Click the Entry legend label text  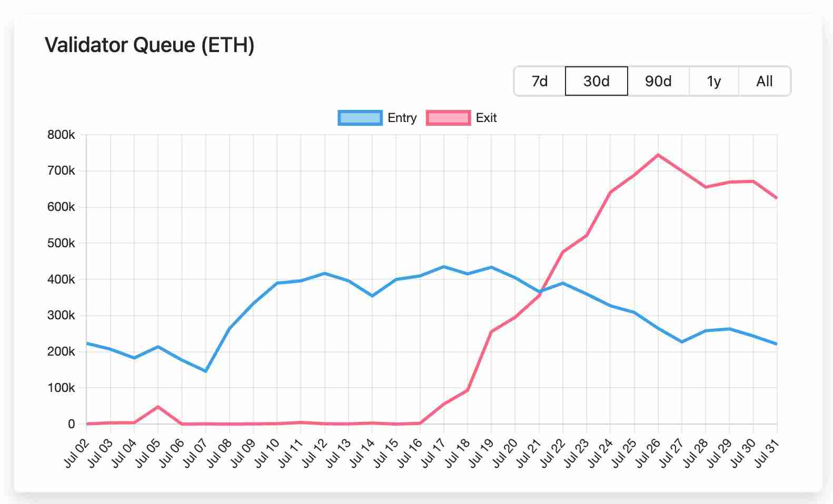point(402,117)
